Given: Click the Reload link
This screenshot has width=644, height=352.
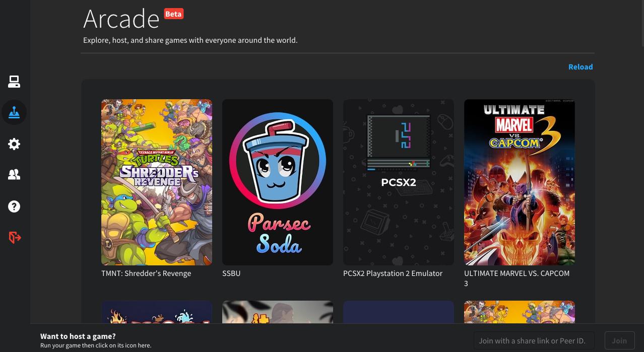Looking at the screenshot, I should click(581, 67).
